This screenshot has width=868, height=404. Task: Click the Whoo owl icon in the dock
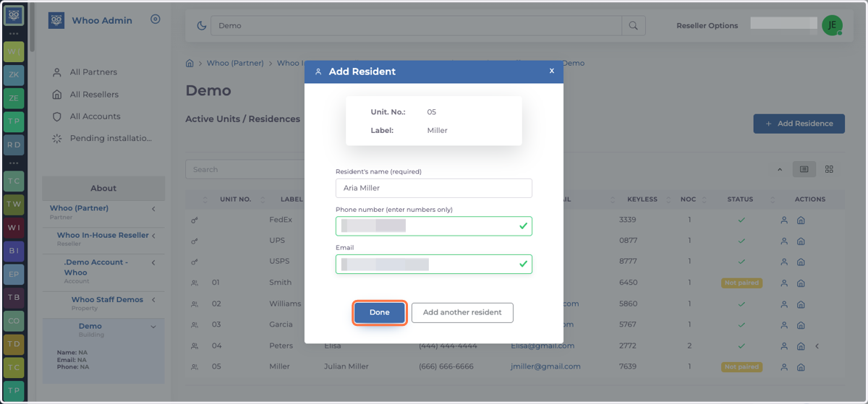pos(14,14)
